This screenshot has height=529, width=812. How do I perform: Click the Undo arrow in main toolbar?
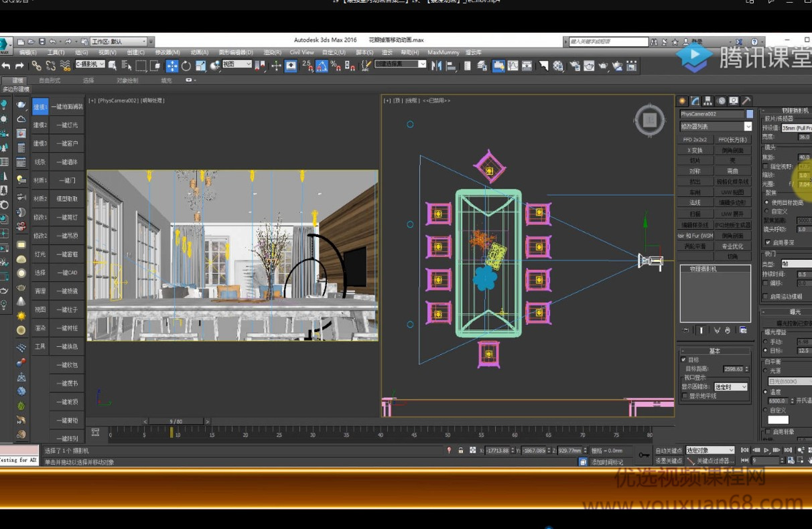click(x=6, y=66)
